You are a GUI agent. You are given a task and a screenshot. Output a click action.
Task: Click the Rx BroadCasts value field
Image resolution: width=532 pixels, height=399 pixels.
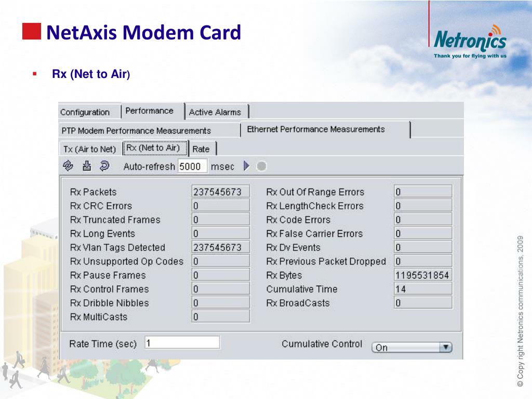tap(423, 303)
